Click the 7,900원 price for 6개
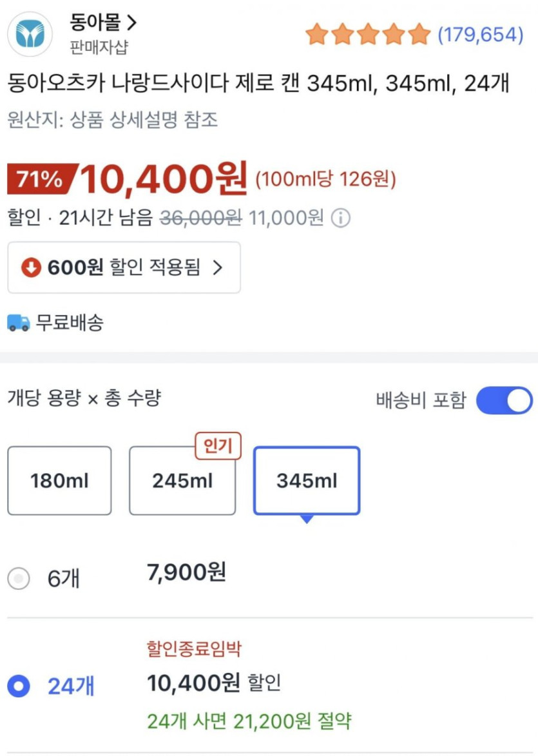The width and height of the screenshot is (538, 756). (x=186, y=572)
